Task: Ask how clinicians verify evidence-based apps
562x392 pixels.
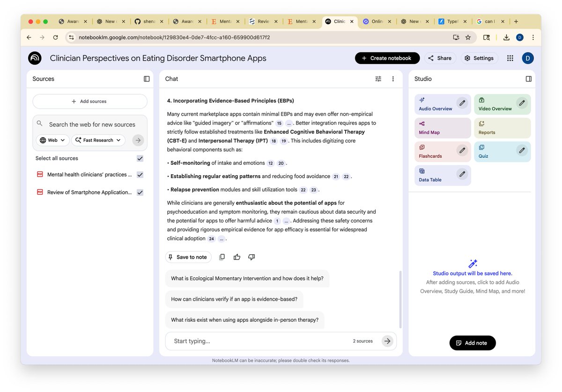Action: (234, 299)
